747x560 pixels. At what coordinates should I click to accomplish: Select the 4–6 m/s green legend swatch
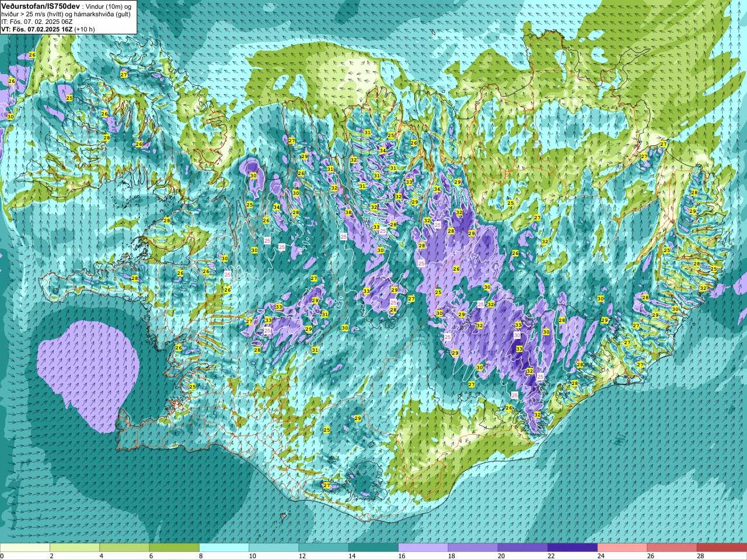coord(124,548)
